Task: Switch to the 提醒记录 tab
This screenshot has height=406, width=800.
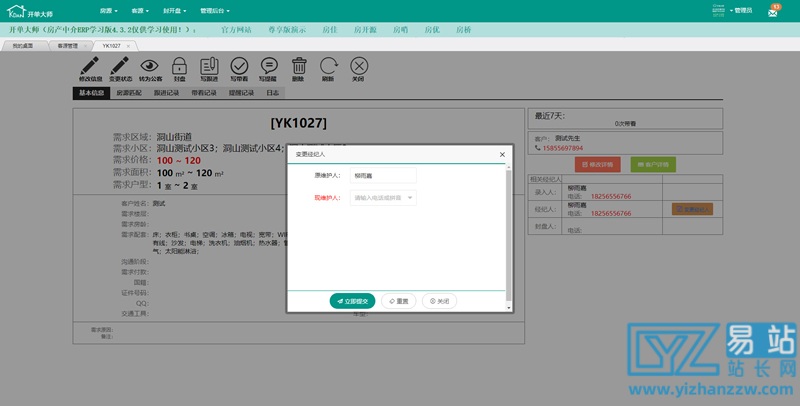Action: [x=241, y=93]
